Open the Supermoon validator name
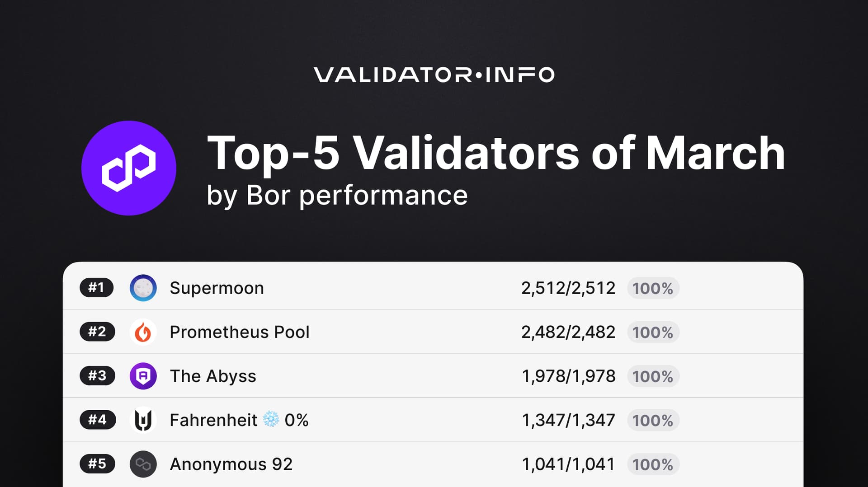Image resolution: width=868 pixels, height=487 pixels. pos(217,288)
